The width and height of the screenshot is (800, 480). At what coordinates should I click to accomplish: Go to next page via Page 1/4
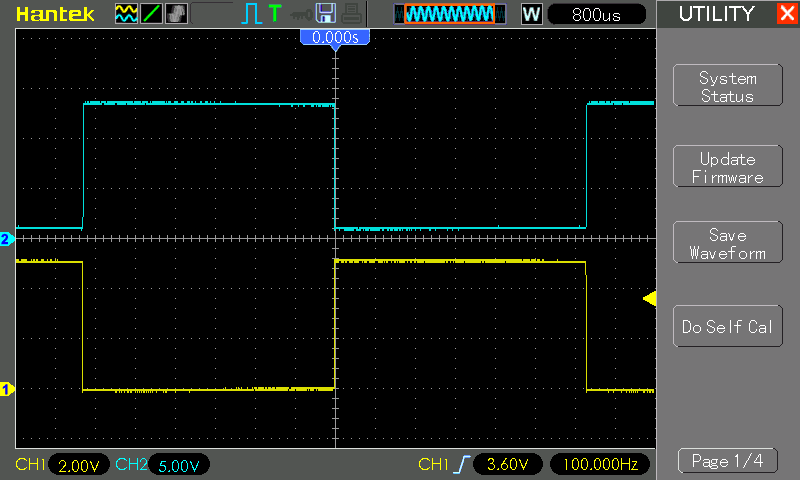click(x=728, y=461)
